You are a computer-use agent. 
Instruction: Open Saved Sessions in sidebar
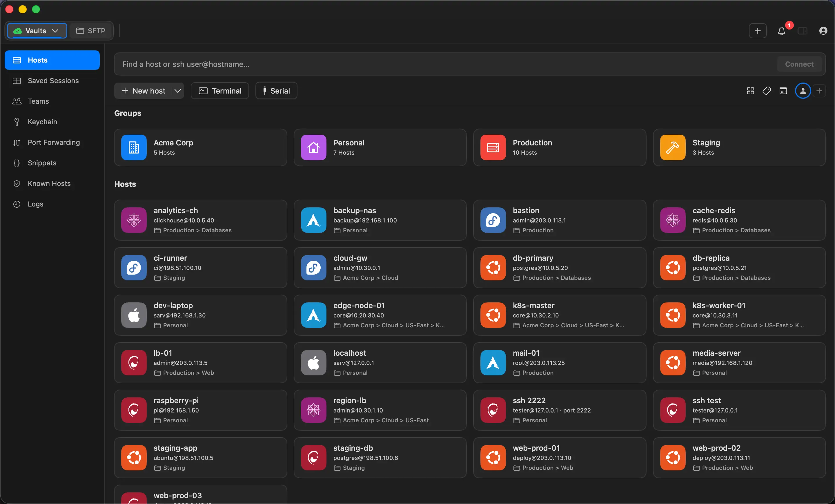click(x=52, y=81)
